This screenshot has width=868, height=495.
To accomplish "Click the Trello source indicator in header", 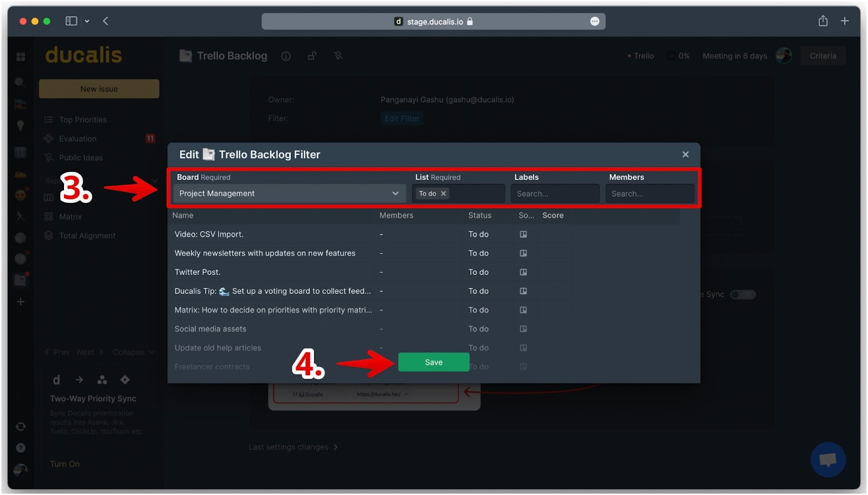I will [640, 56].
